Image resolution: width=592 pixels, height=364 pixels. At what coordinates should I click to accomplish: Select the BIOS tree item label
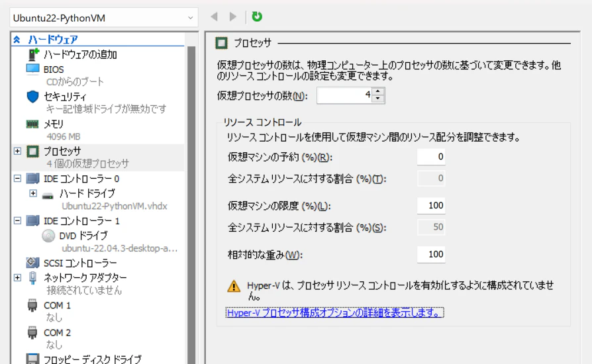[54, 69]
